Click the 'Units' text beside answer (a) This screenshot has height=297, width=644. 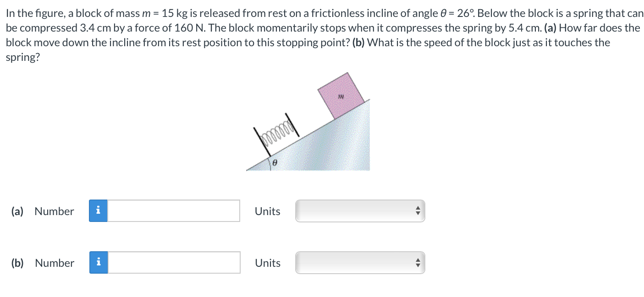267,211
